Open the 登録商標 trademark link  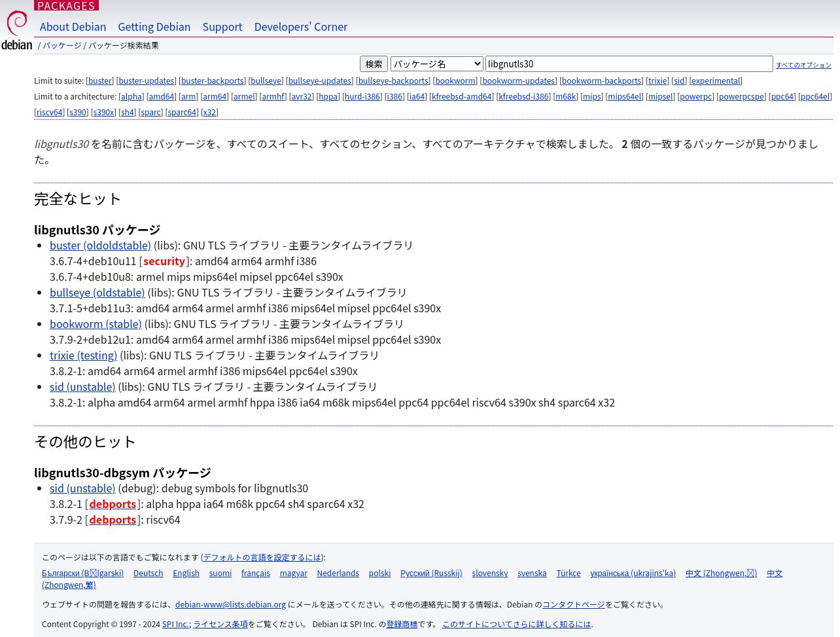402,625
